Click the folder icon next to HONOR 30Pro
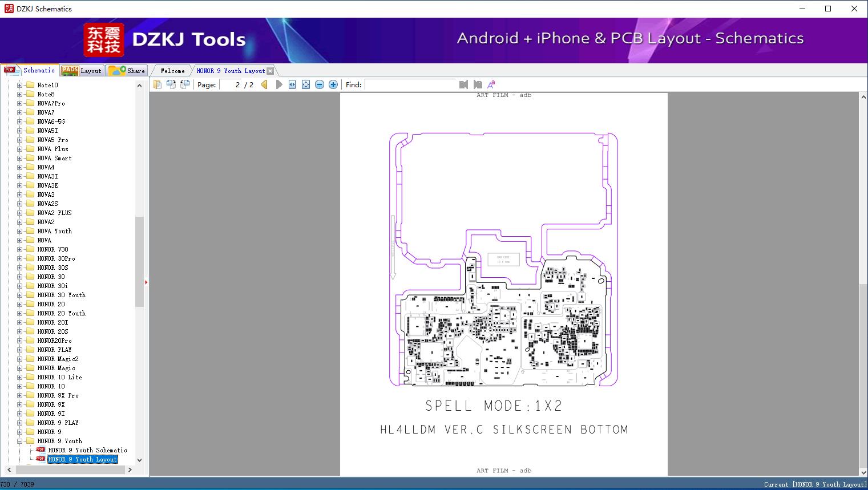This screenshot has width=868, height=490. [x=30, y=258]
